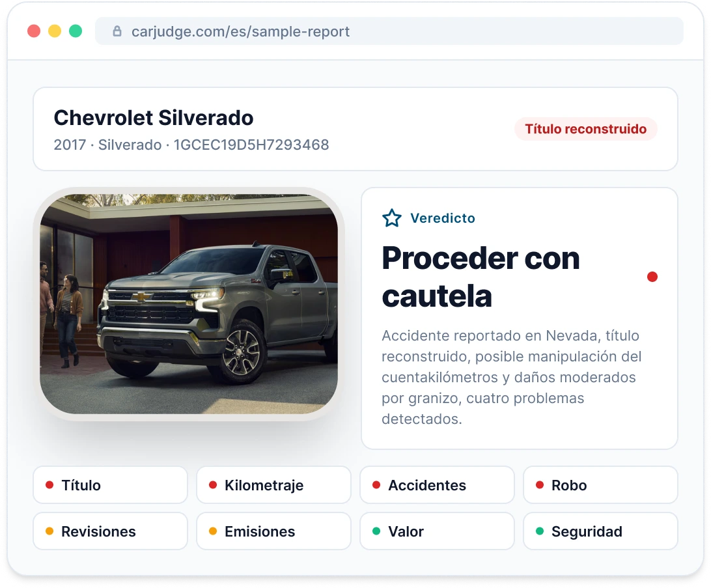Image resolution: width=711 pixels, height=588 pixels.
Task: Click the red status dot beside Proceder con cautela
Action: 652,277
